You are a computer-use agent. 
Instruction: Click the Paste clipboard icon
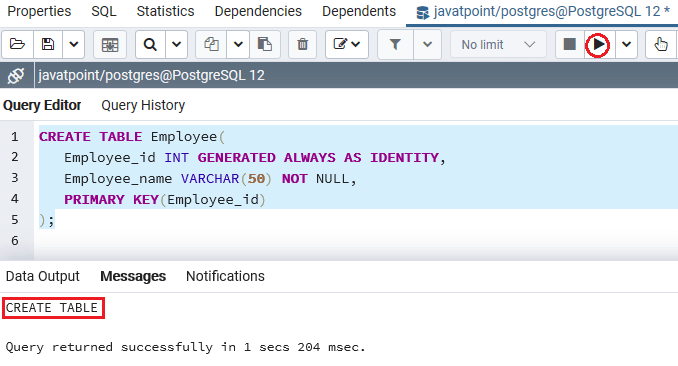pyautogui.click(x=265, y=44)
